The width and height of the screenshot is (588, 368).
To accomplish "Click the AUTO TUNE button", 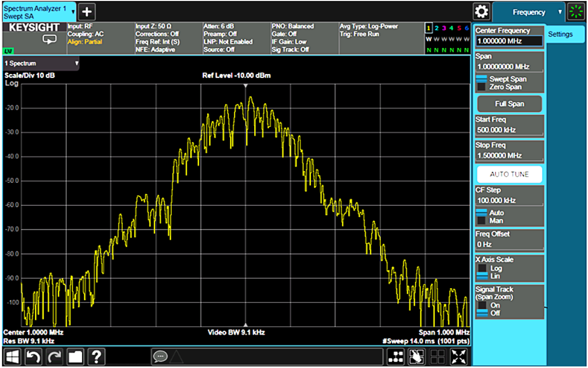I will [509, 174].
